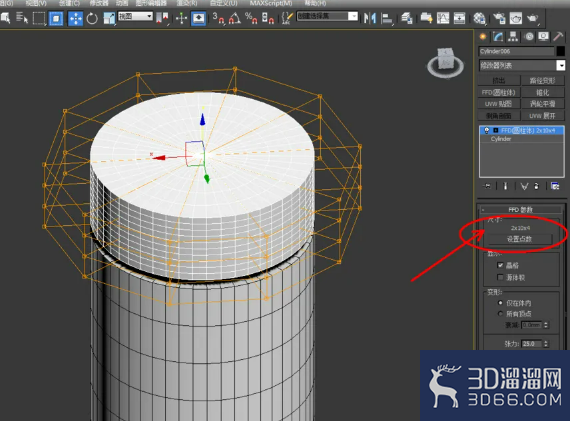Switch to the Hierarchy panel tab
This screenshot has width=570, height=421.
click(513, 37)
